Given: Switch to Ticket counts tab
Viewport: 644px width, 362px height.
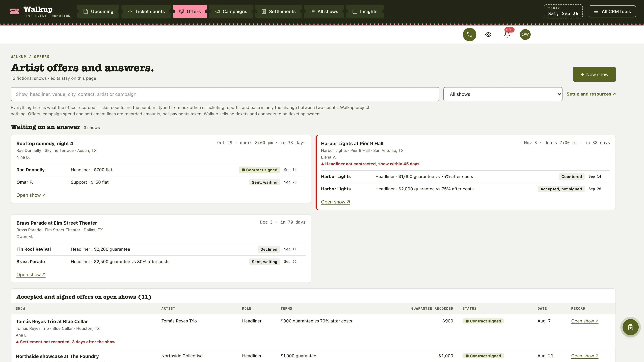Looking at the screenshot, I should tap(146, 12).
